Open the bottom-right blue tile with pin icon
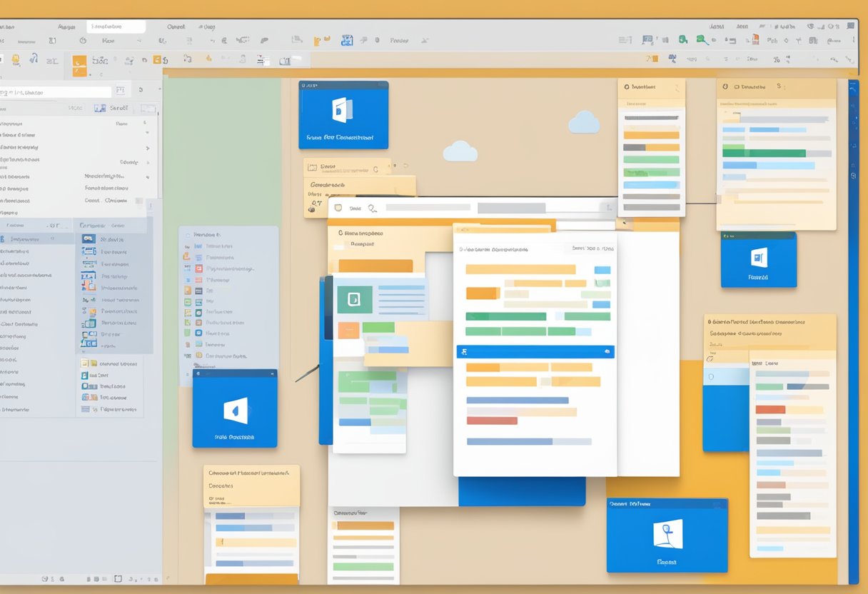The width and height of the screenshot is (868, 594). click(667, 535)
